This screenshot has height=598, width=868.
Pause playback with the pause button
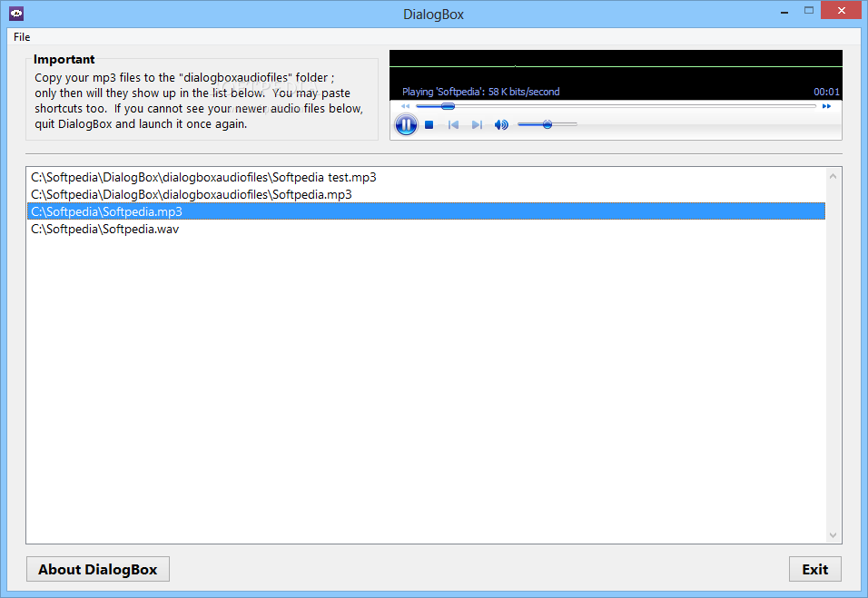coord(406,124)
